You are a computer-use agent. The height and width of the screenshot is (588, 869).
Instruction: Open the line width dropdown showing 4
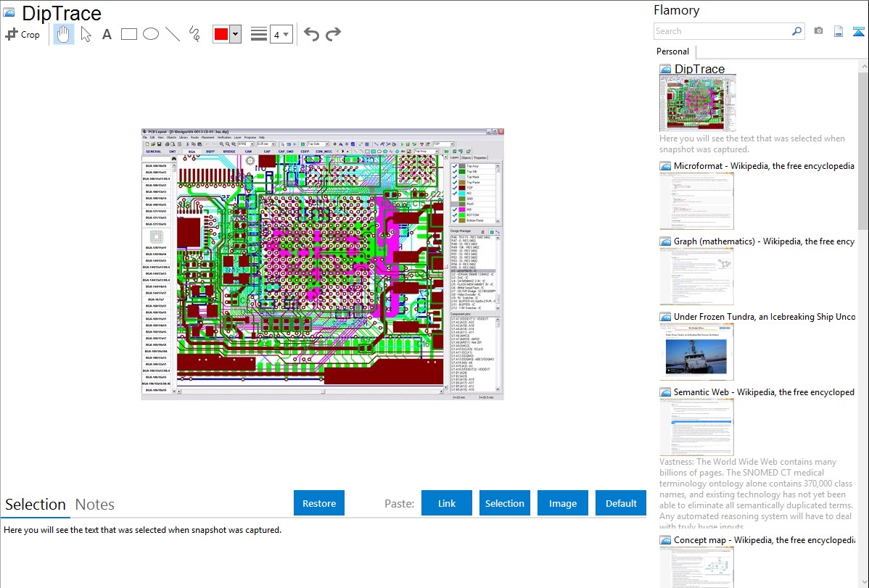click(281, 34)
